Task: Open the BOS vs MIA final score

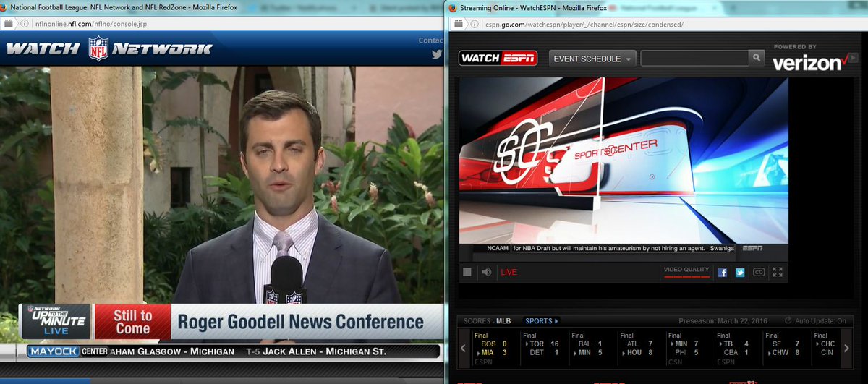Action: point(495,349)
